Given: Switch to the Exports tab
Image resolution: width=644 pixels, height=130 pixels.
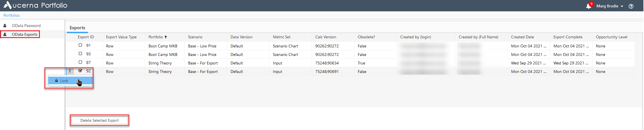Looking at the screenshot, I should tap(77, 28).
